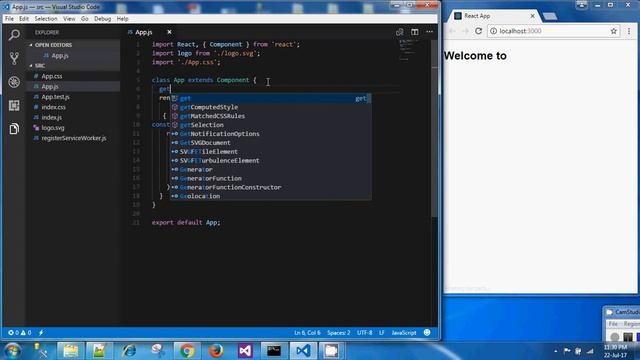This screenshot has width=640, height=360.
Task: Select App.js in the SRC folder
Action: coord(50,87)
